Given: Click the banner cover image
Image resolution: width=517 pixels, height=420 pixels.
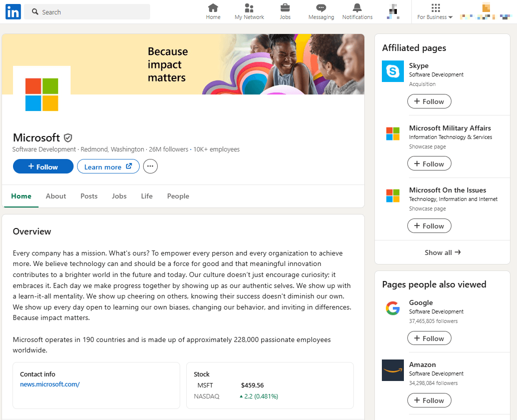Looking at the screenshot, I should click(x=183, y=64).
